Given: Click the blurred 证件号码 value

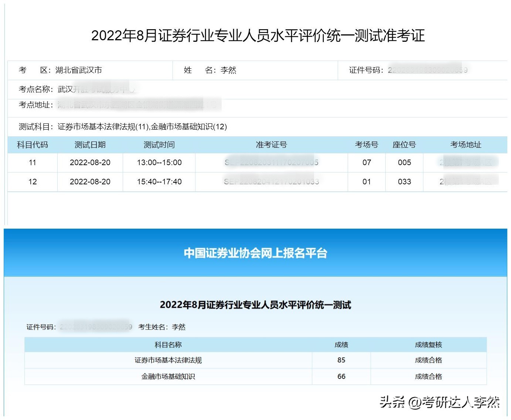Looking at the screenshot, I should [427, 70].
